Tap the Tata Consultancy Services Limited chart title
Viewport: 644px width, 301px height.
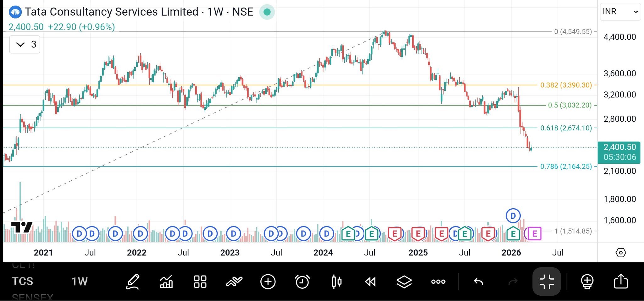pyautogui.click(x=112, y=12)
